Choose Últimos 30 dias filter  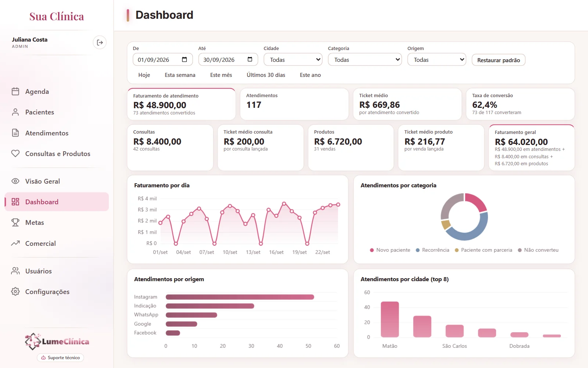tap(266, 75)
